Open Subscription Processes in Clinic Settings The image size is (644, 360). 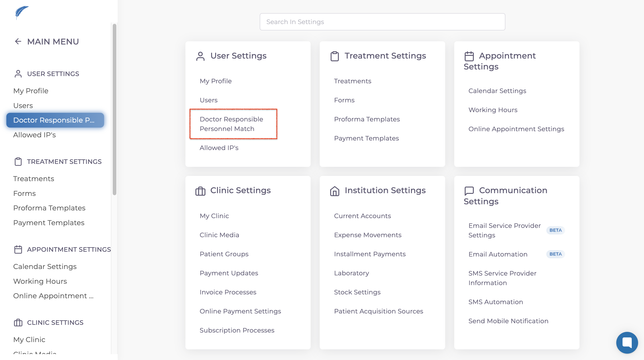[237, 330]
